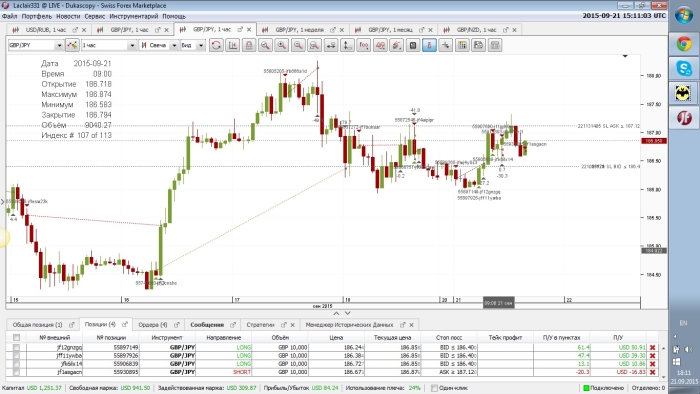The image size is (700, 394).
Task: Switch to the GBP/NZD, 1 час tab
Action: 476,30
